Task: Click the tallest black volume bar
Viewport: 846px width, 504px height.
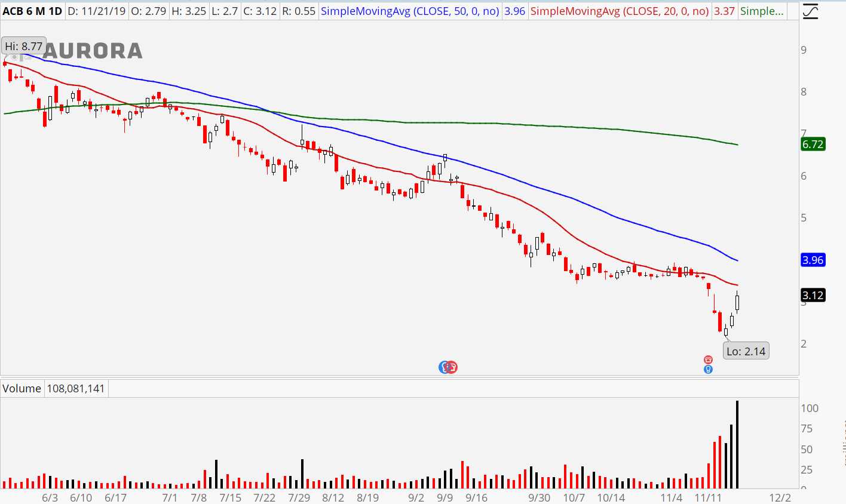Action: coord(737,445)
